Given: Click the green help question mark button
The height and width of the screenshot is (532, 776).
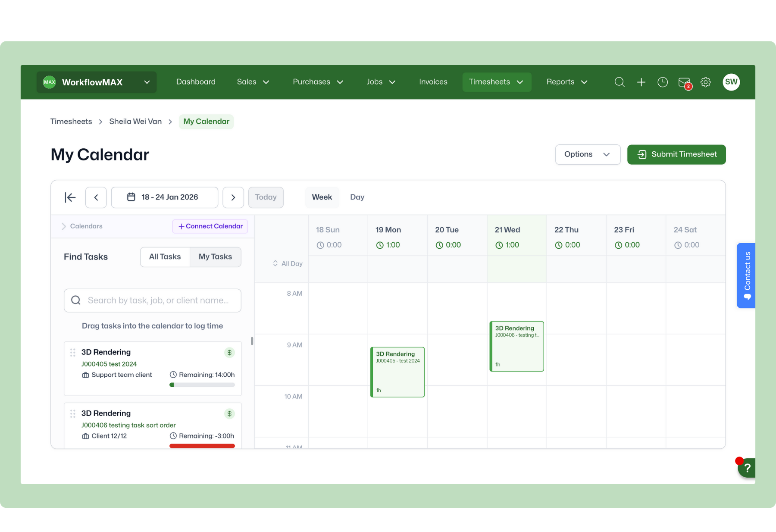Looking at the screenshot, I should [x=747, y=468].
